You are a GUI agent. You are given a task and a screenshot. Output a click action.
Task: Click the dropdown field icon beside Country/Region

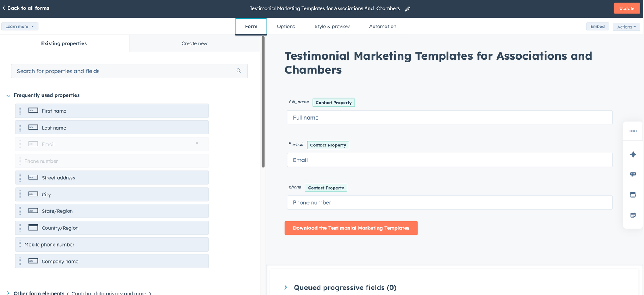33,227
